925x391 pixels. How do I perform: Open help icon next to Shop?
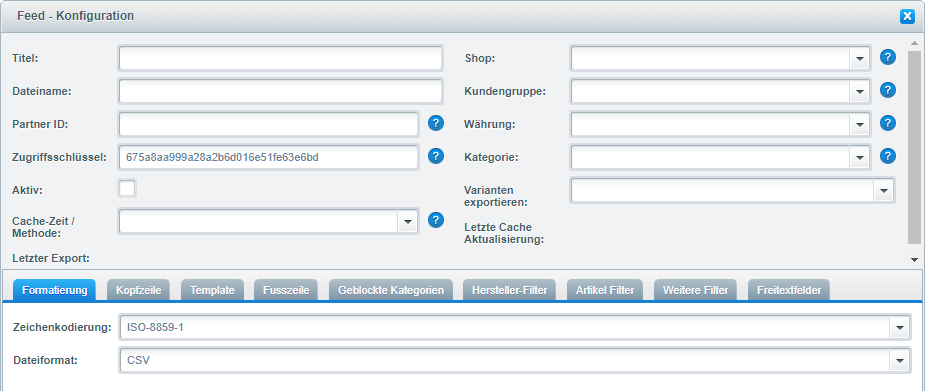[888, 57]
